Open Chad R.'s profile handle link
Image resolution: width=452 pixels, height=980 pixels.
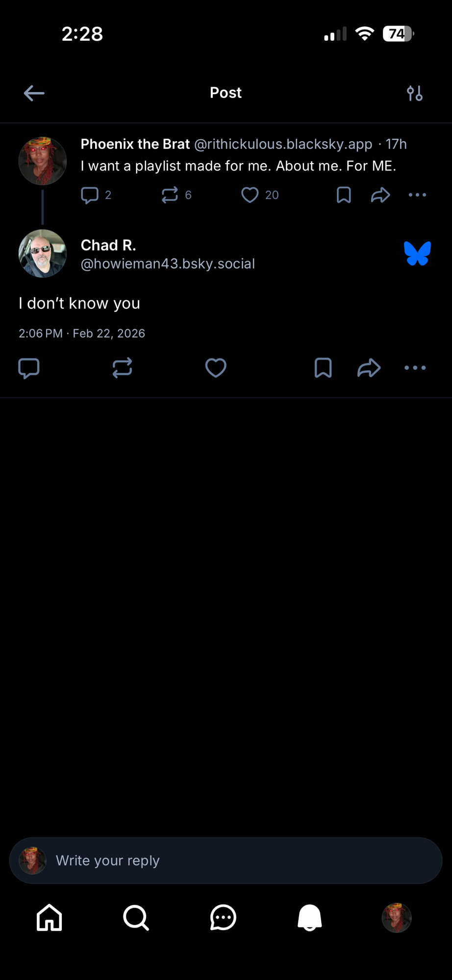[x=168, y=264]
